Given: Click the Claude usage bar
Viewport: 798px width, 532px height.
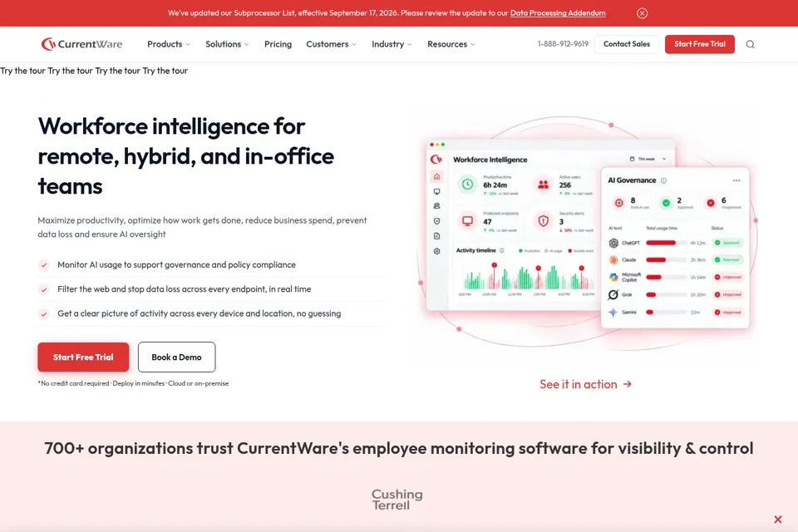Looking at the screenshot, I should pyautogui.click(x=666, y=260).
